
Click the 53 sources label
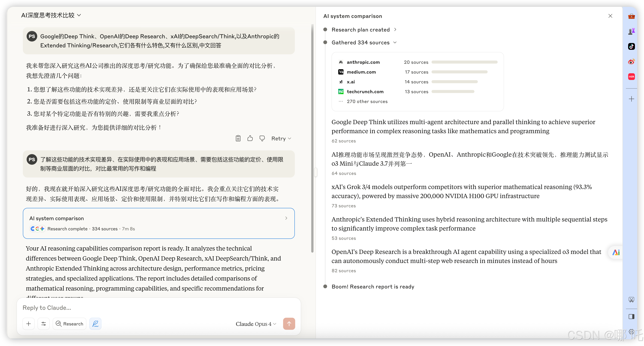coord(344,238)
